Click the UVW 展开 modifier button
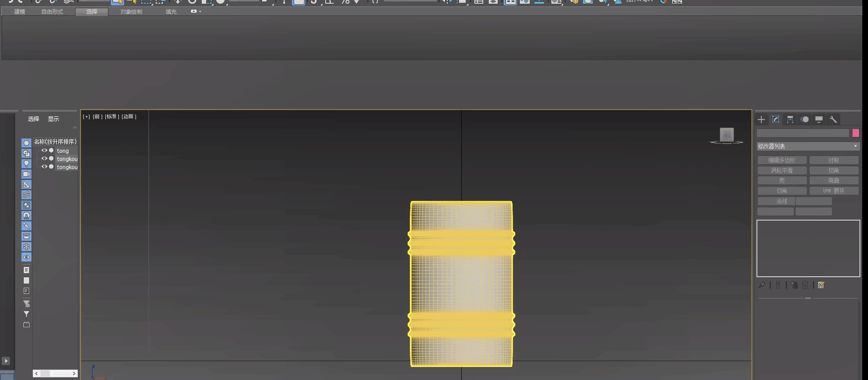The image size is (868, 380). (x=834, y=191)
